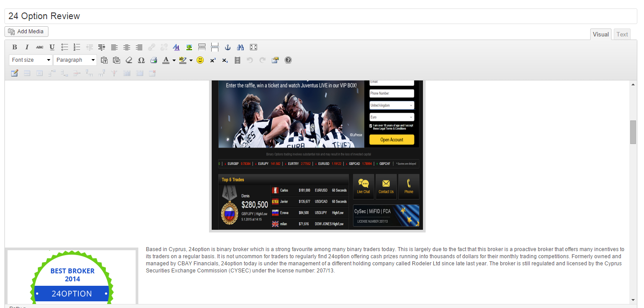Click the anchor icon in the toolbar
This screenshot has width=644, height=308.
[x=228, y=47]
